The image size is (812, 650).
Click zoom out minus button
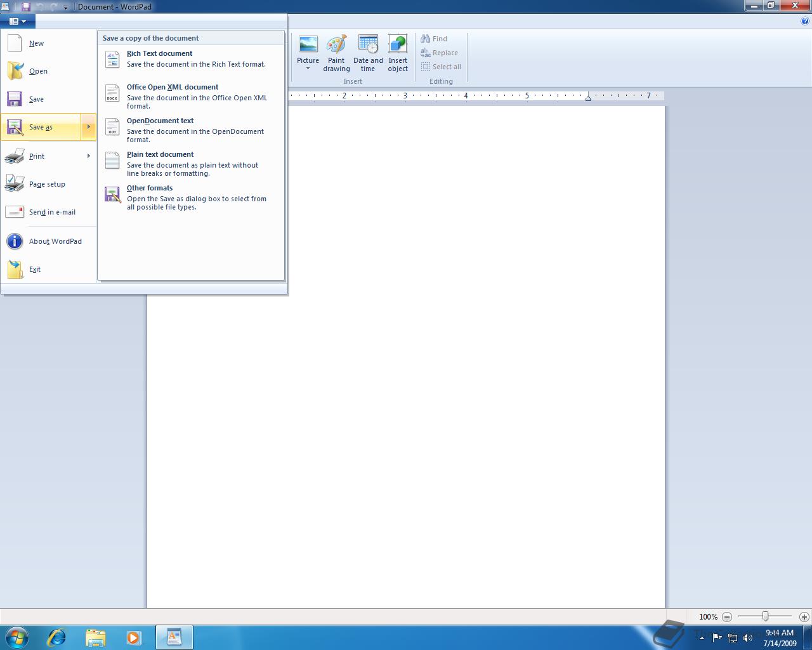(727, 616)
